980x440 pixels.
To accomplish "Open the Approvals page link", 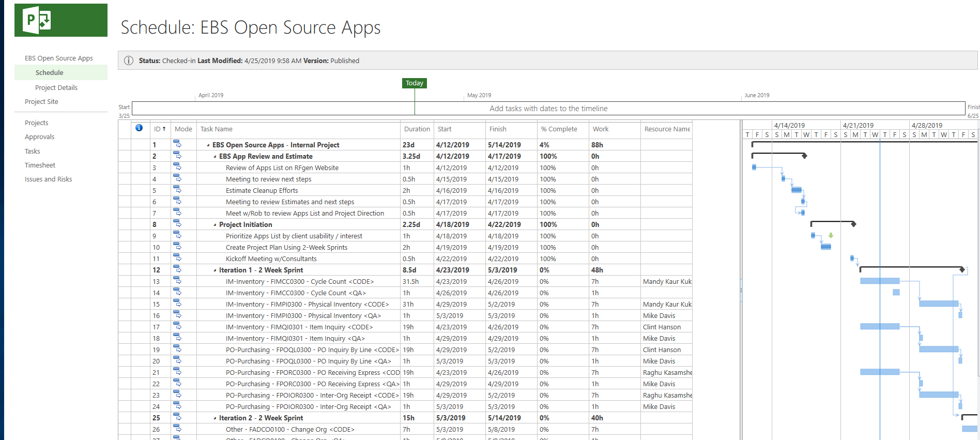I will [39, 137].
